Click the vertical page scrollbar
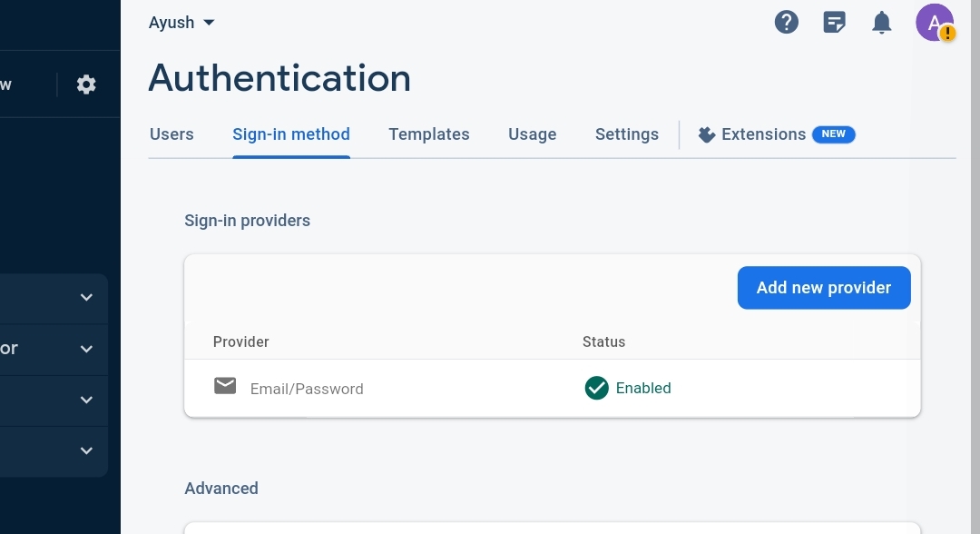 point(975,267)
